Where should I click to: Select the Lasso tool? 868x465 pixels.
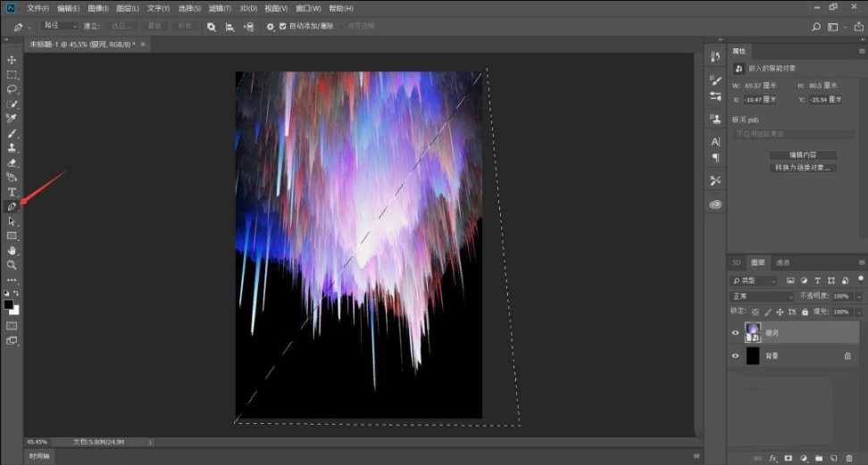13,89
